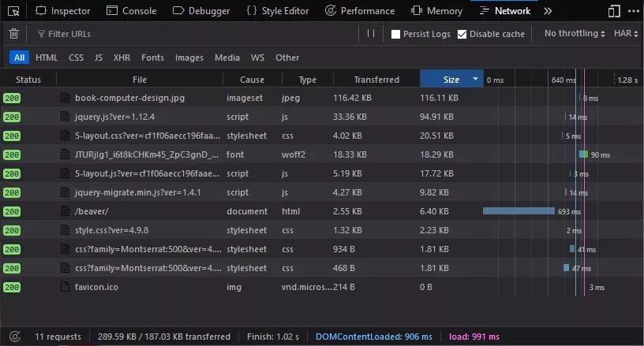This screenshot has width=644, height=346.
Task: Clear the network log with trash icon
Action: pos(13,34)
